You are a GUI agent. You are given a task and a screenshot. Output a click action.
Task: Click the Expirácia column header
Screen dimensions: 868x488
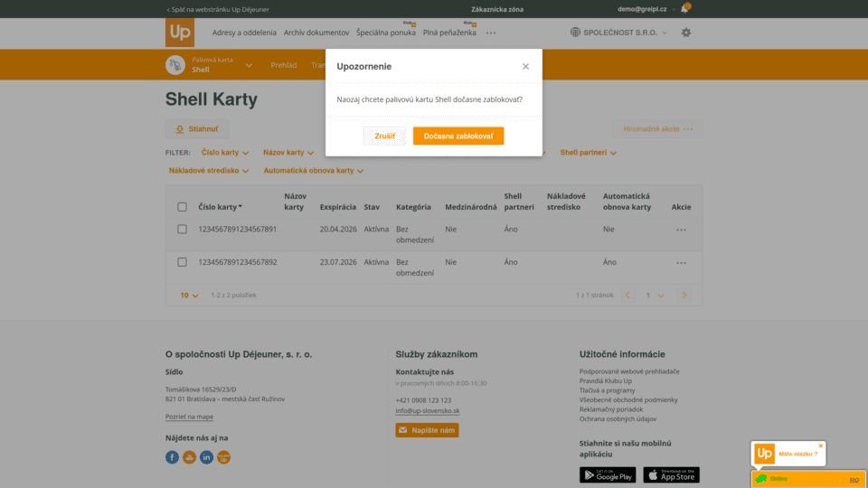(337, 207)
